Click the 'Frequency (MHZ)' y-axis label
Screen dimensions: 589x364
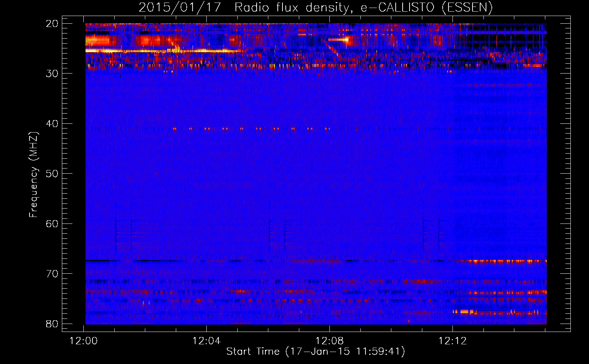coord(33,175)
